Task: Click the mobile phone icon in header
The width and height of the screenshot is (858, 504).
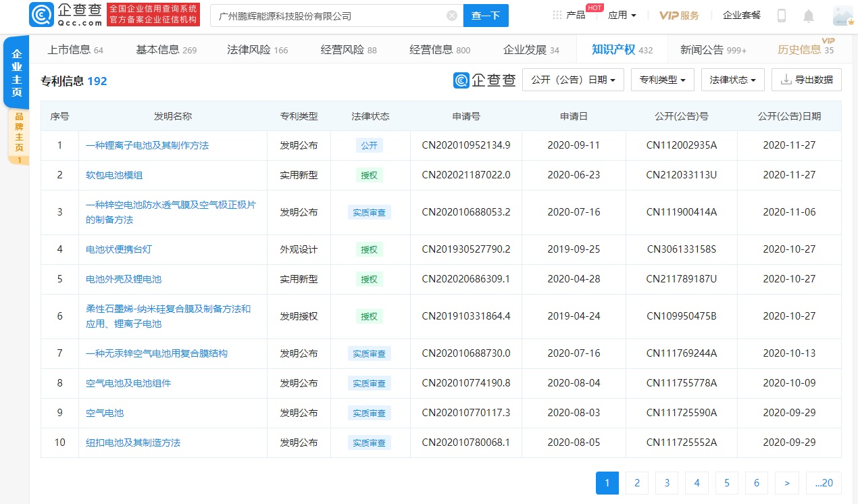Action: pyautogui.click(x=782, y=14)
